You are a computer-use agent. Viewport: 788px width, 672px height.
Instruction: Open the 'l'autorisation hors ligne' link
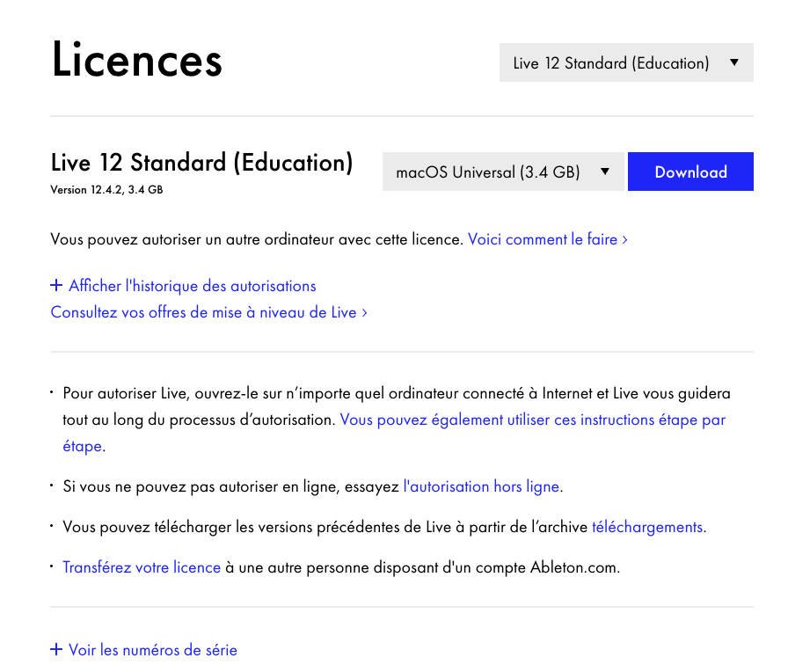click(x=481, y=486)
